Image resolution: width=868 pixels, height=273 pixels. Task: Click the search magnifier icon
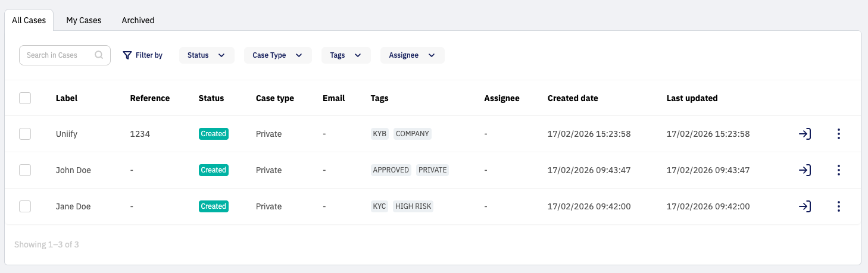pos(99,55)
